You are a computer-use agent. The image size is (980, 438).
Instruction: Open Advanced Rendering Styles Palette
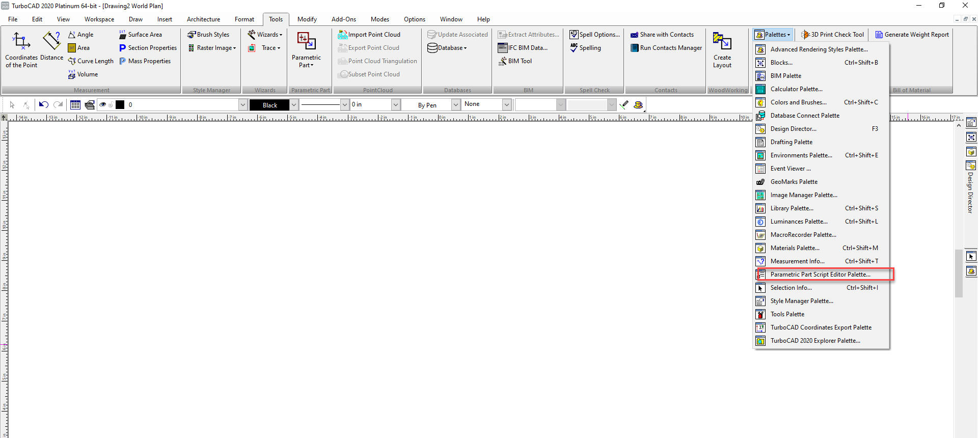coord(822,49)
